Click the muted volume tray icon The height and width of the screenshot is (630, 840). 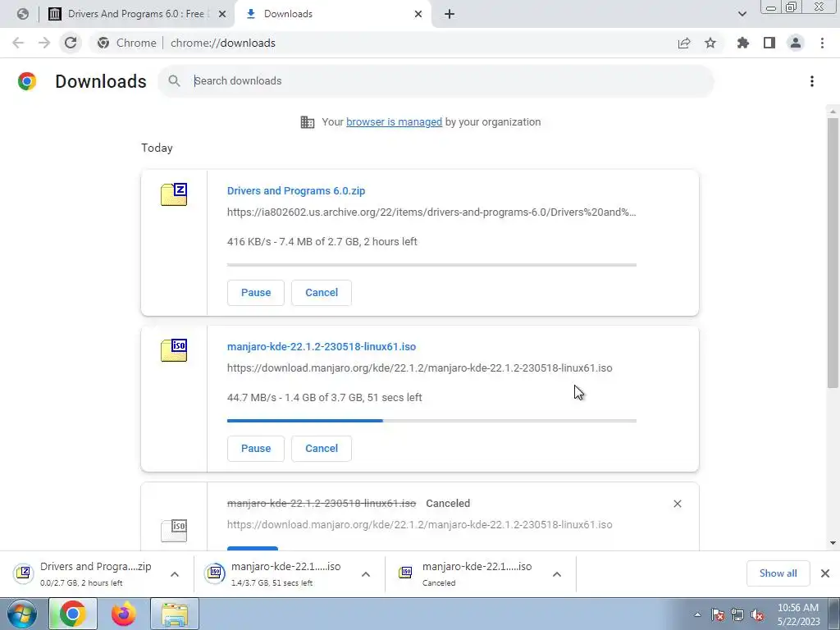pyautogui.click(x=757, y=615)
